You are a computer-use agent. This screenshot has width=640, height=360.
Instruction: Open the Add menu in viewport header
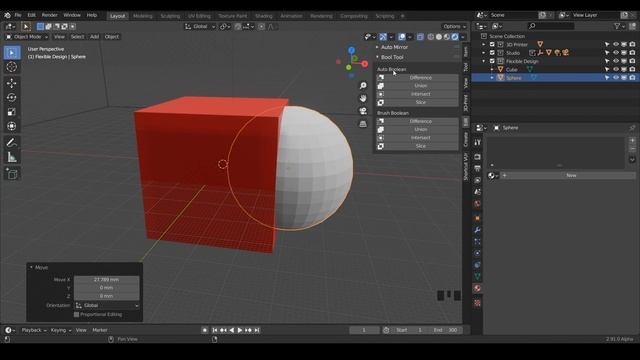click(94, 37)
